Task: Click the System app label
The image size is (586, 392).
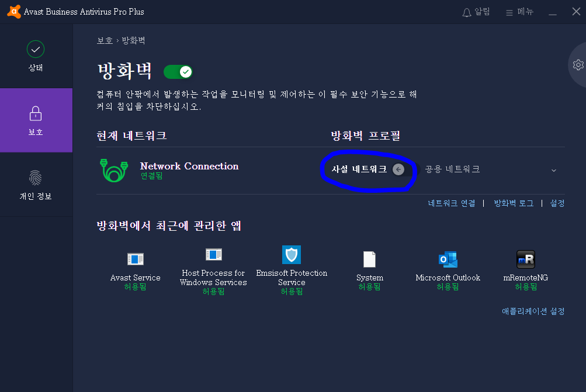Action: pyautogui.click(x=370, y=277)
